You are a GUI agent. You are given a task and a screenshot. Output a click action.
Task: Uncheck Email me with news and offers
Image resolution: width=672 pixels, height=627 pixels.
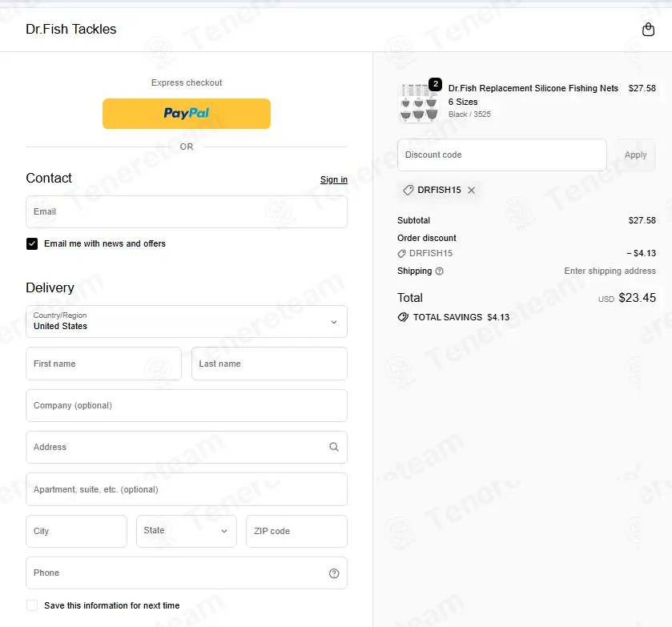(32, 244)
